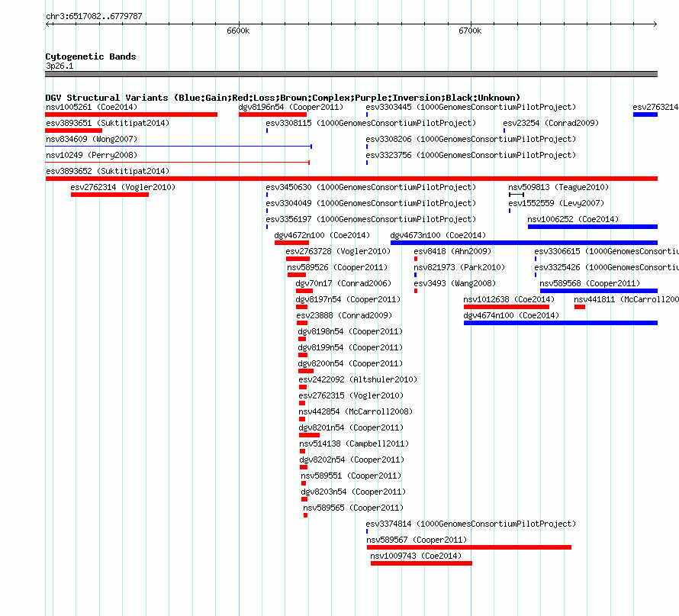Image resolution: width=679 pixels, height=616 pixels.
Task: Click dgv8199n54 (Cooper2011) label
Action: click(x=350, y=347)
